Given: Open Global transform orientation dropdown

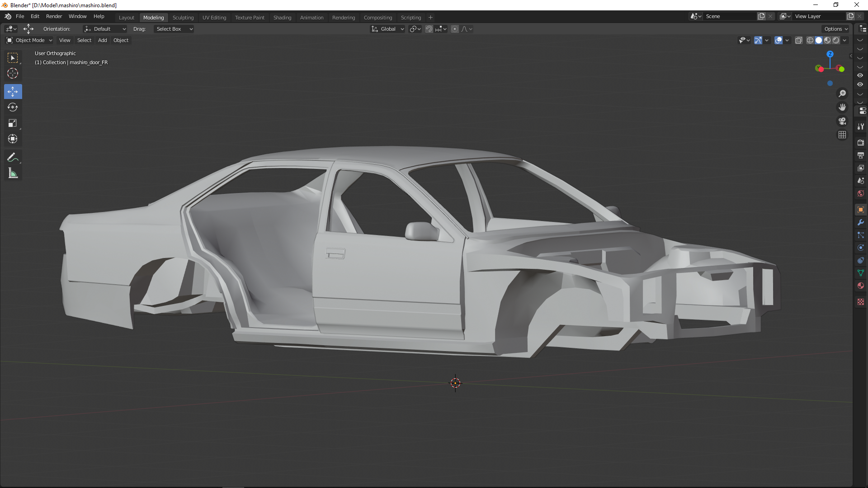Looking at the screenshot, I should click(388, 29).
